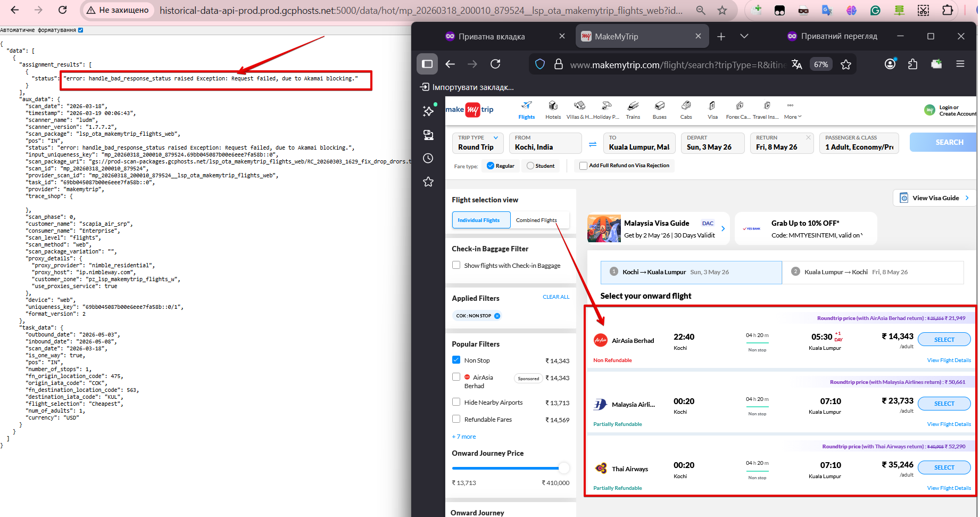The height and width of the screenshot is (517, 980).
Task: Check Show flights with Check-in Baggage
Action: point(456,265)
